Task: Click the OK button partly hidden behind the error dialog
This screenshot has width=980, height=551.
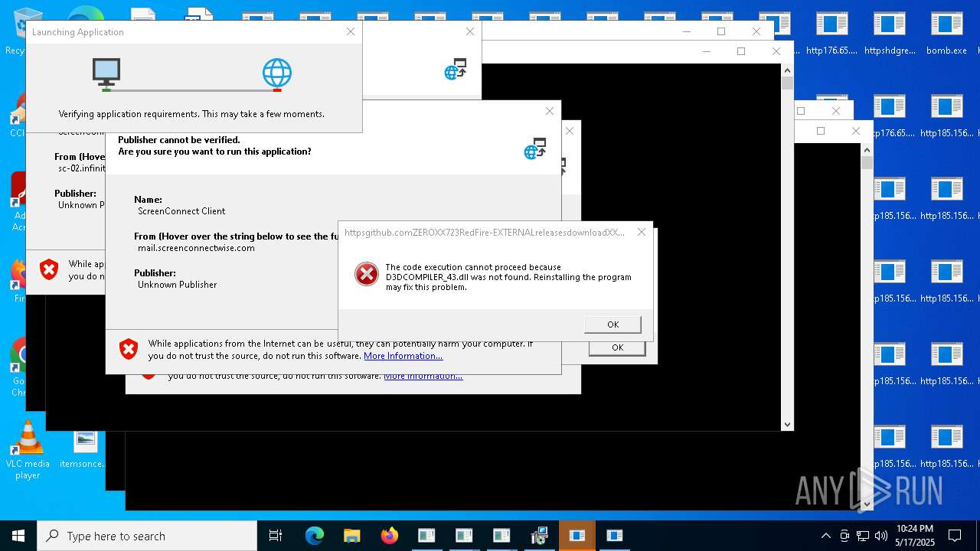Action: (x=617, y=348)
